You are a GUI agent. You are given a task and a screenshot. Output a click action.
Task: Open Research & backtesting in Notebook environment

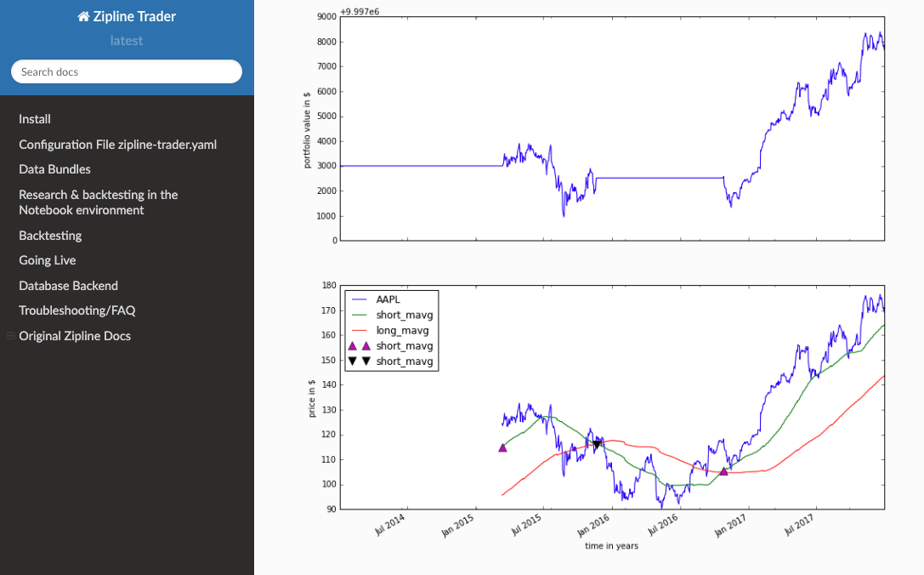click(x=98, y=202)
